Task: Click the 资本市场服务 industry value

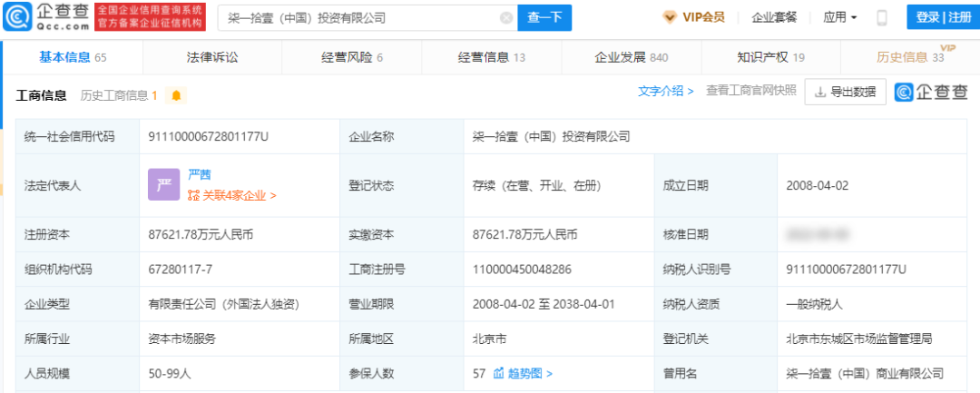Action: click(x=181, y=339)
